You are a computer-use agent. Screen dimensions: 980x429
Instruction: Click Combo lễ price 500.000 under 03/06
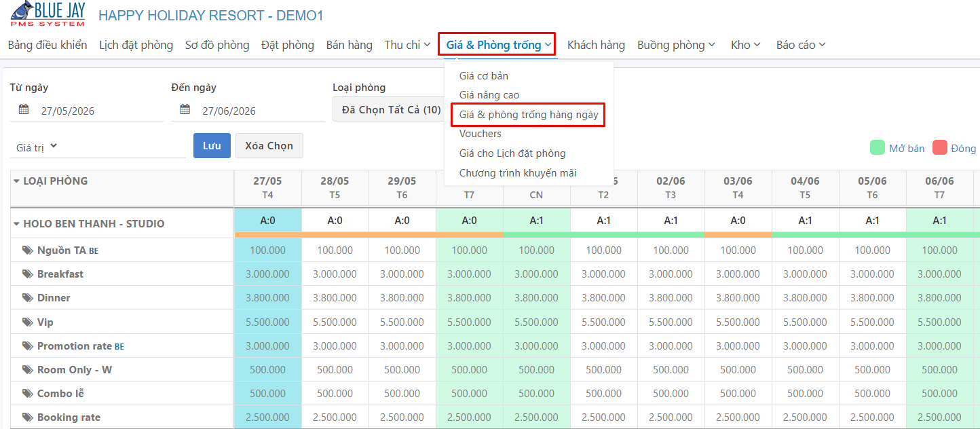(738, 394)
